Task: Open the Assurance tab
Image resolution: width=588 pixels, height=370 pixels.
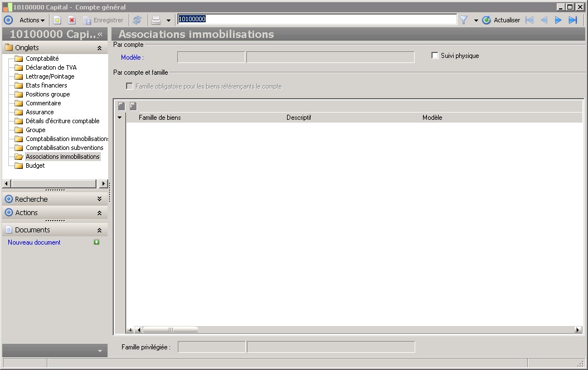Action: coord(40,112)
